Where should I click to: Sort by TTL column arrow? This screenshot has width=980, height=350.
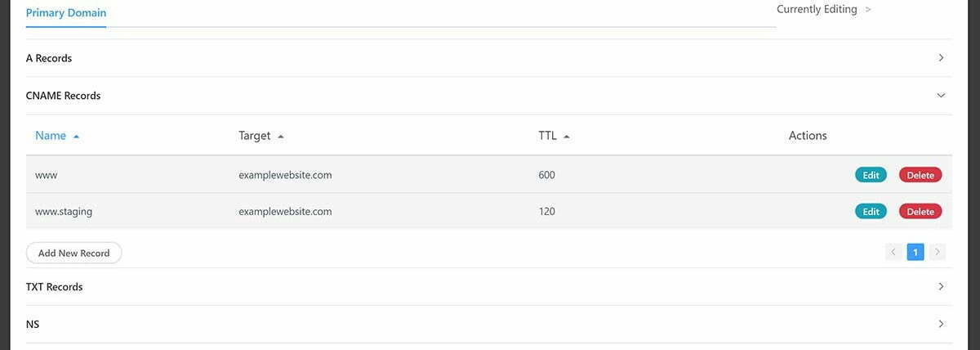(567, 137)
